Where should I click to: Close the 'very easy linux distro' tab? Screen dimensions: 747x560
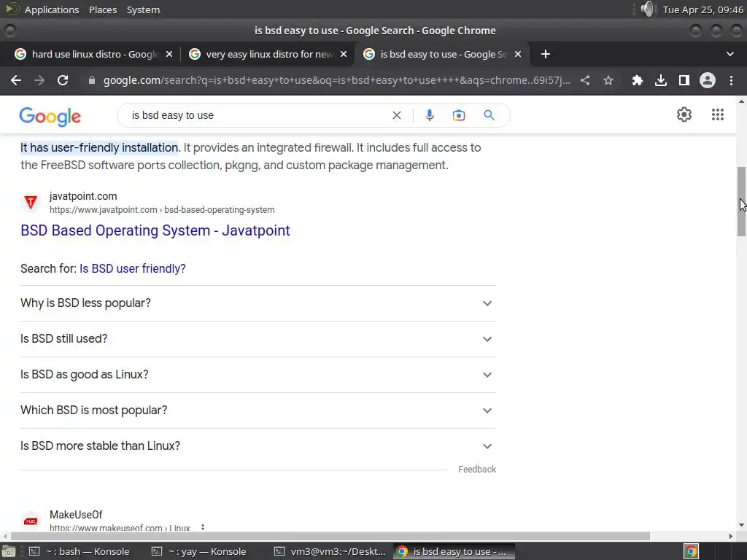tap(343, 54)
